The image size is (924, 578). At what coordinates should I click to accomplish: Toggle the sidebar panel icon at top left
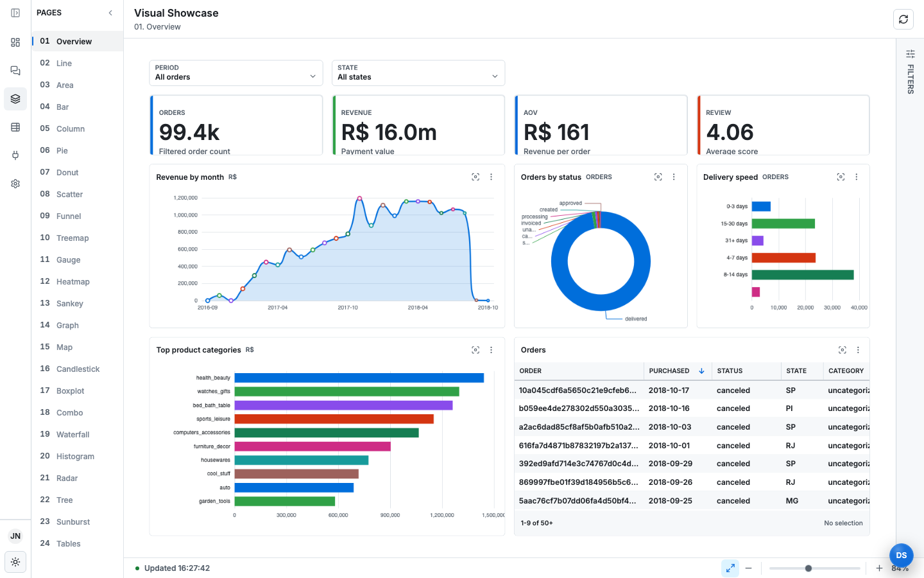pyautogui.click(x=15, y=13)
